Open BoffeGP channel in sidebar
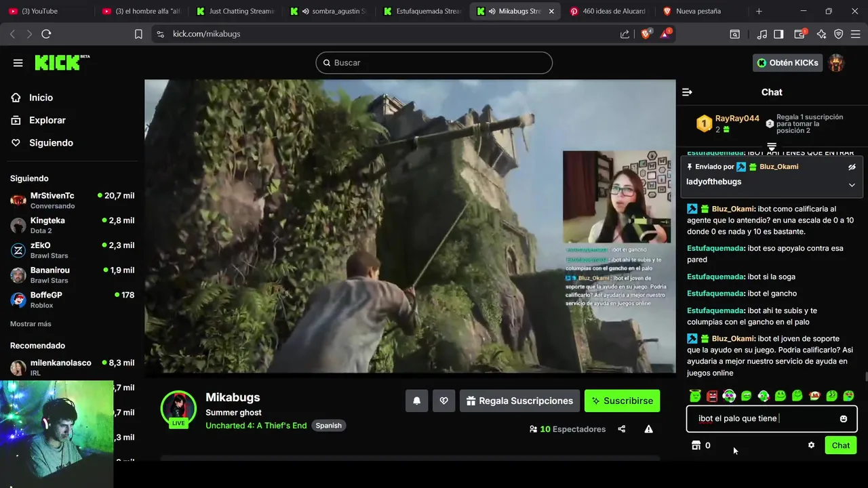The width and height of the screenshot is (868, 488). point(73,300)
